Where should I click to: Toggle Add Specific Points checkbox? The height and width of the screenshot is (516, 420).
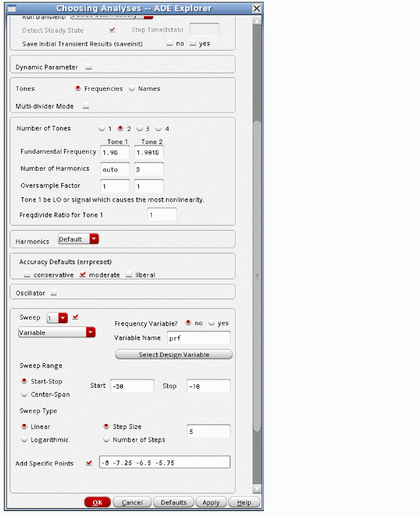89,463
